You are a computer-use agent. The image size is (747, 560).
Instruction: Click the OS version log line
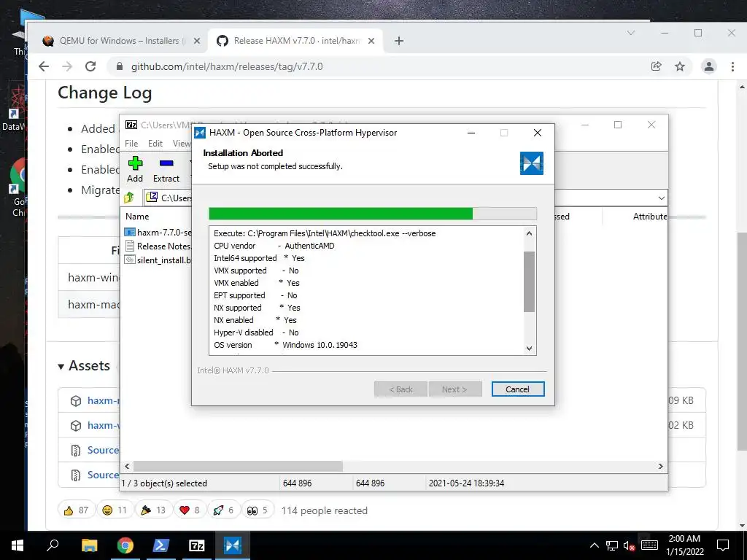click(x=285, y=345)
